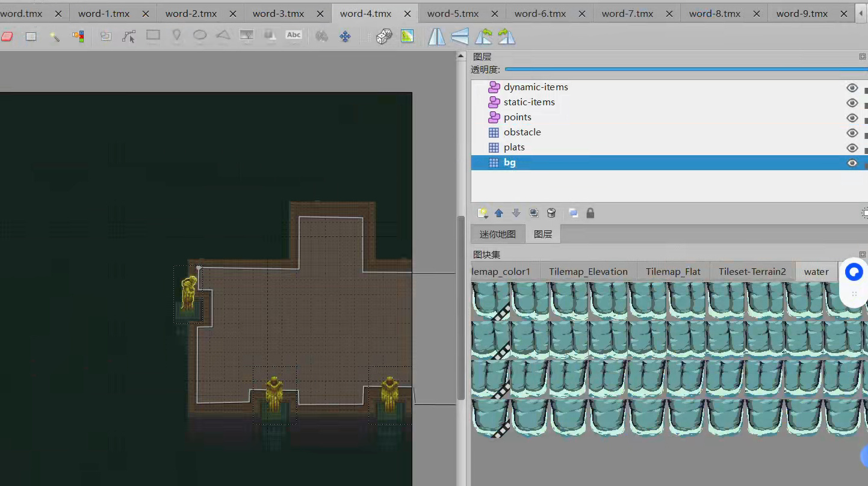Rotate the stamp right
The height and width of the screenshot is (486, 868).
(507, 37)
